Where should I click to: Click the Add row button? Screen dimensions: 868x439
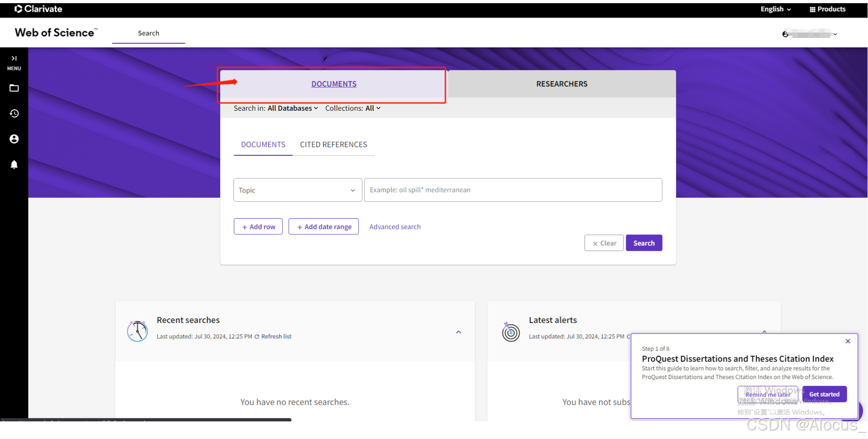coord(258,227)
